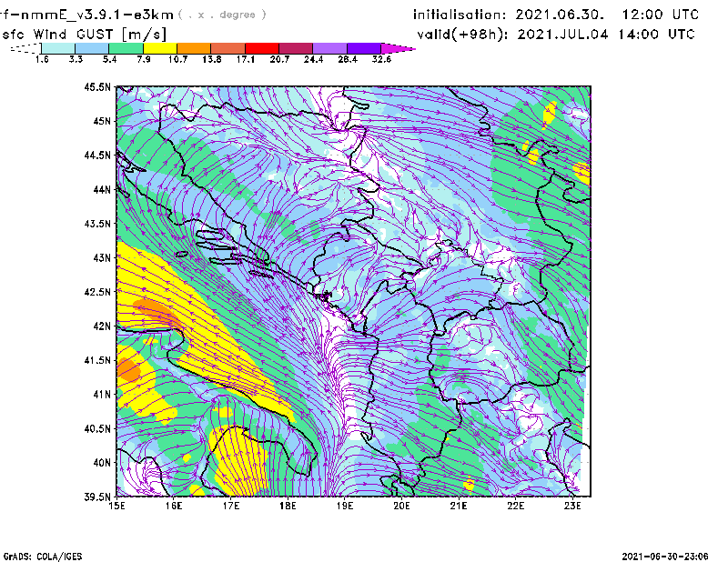The width and height of the screenshot is (728, 562).
Task: Click legend value '5.4'
Action: point(109,59)
